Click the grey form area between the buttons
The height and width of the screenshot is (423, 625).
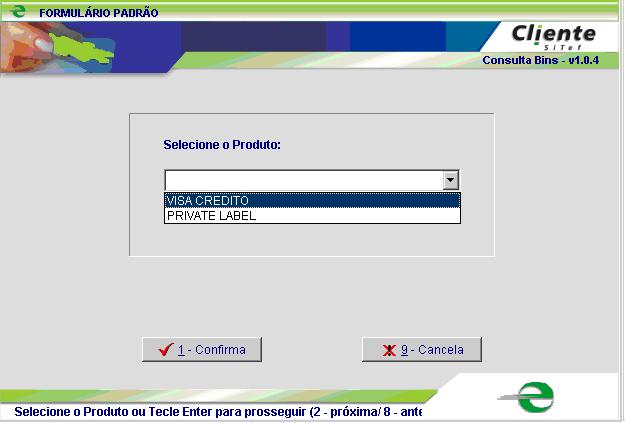pos(310,350)
